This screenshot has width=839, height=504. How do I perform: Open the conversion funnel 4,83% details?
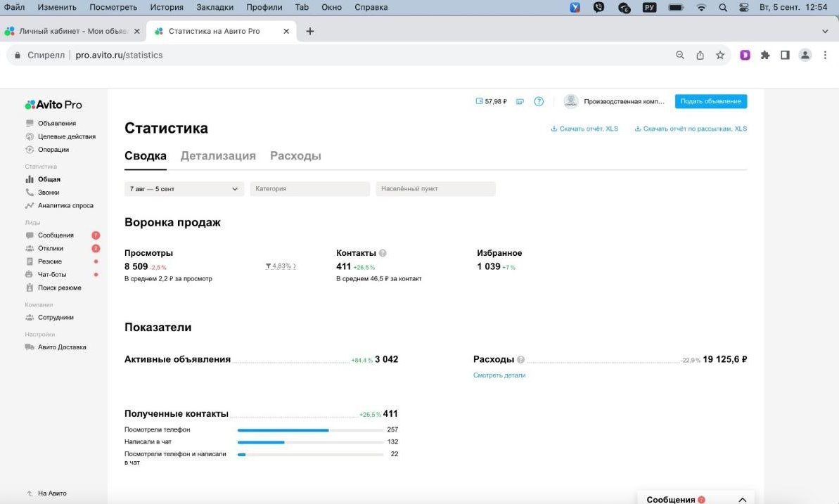pos(281,266)
